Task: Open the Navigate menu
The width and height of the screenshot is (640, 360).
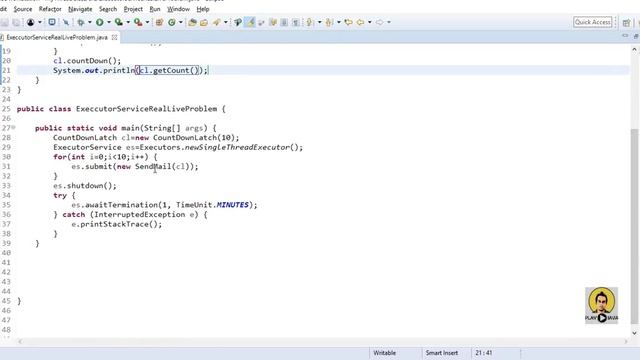Action: (x=80, y=9)
